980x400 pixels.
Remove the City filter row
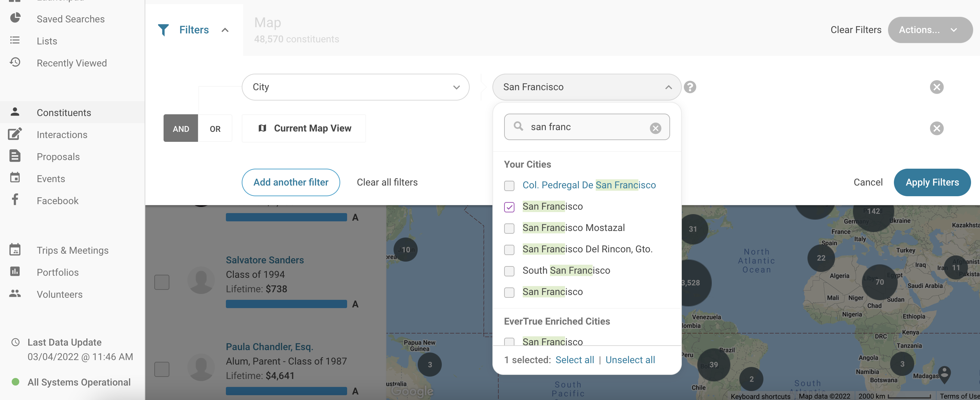(x=936, y=87)
